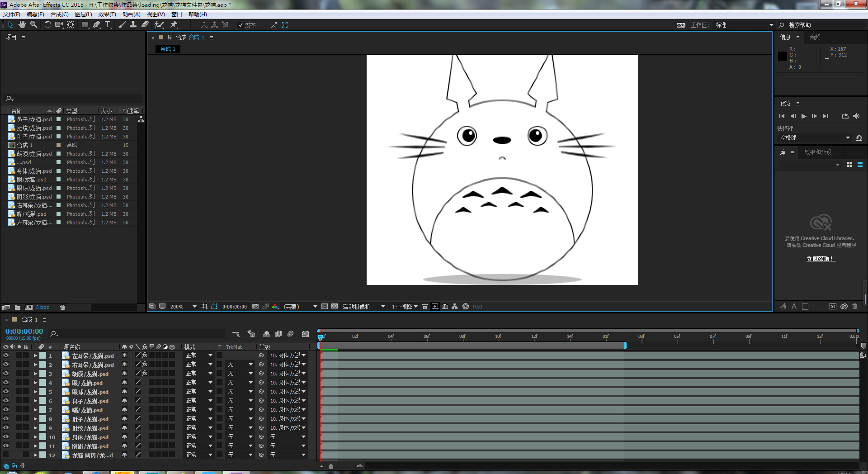Image resolution: width=868 pixels, height=474 pixels.
Task: Hide layer 6 鼻子 eye toggle
Action: tap(6, 401)
